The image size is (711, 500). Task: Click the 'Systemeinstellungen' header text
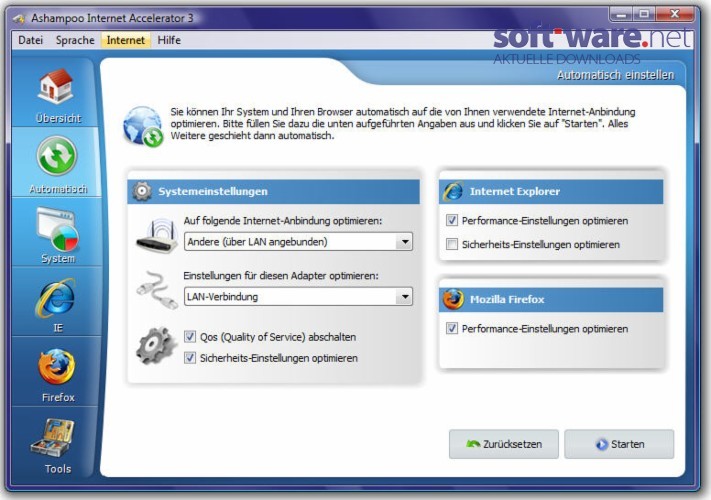tap(213, 191)
